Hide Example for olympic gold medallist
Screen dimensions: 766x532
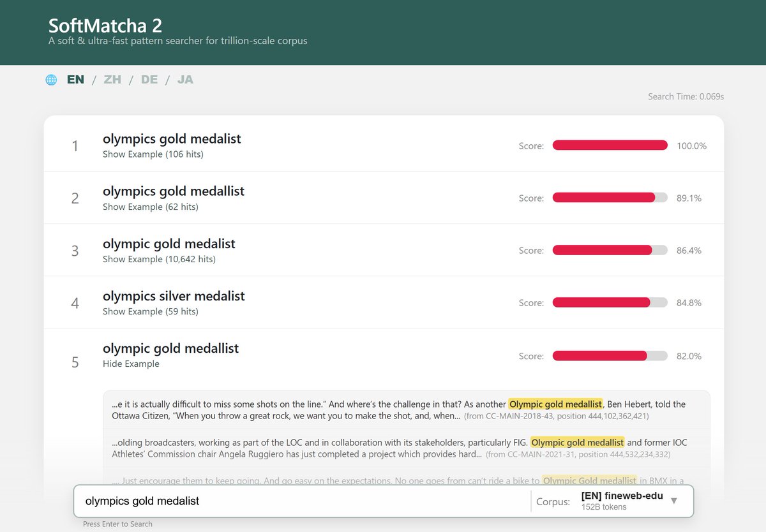pos(131,364)
